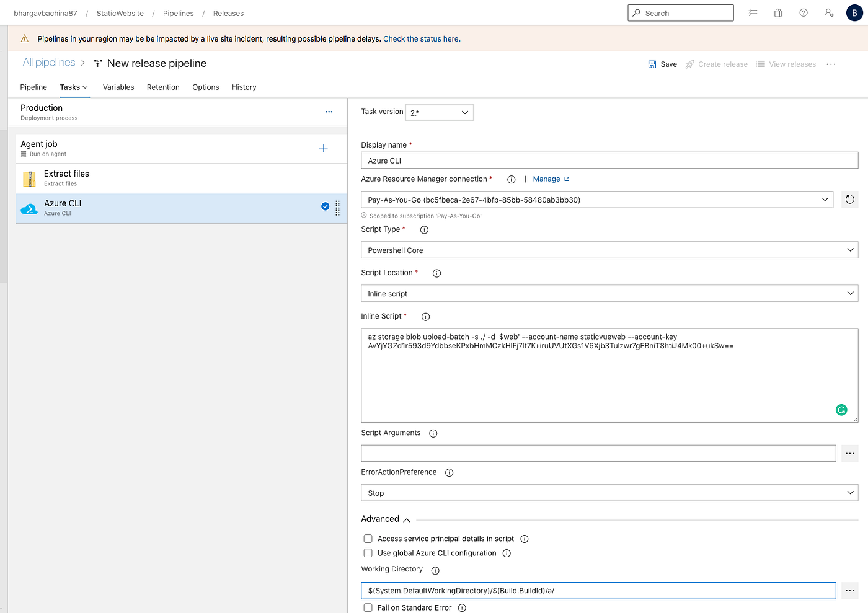Select the Extract files task icon
This screenshot has height=613, width=868.
[29, 178]
